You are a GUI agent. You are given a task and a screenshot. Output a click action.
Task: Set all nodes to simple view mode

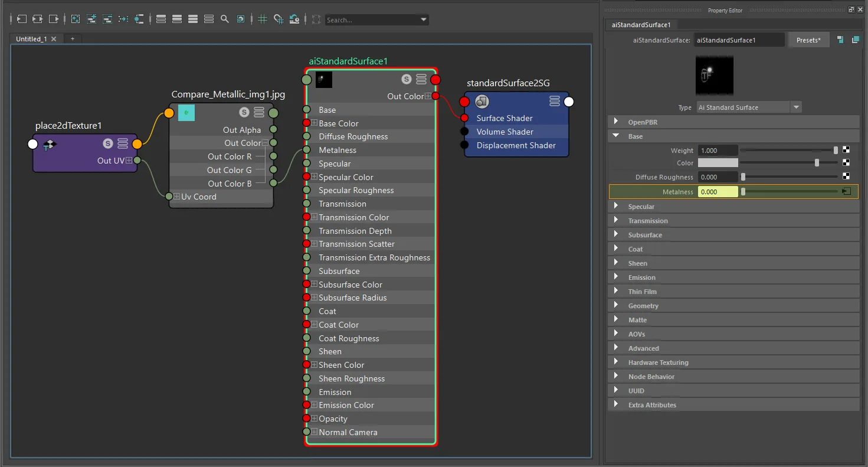click(x=161, y=19)
